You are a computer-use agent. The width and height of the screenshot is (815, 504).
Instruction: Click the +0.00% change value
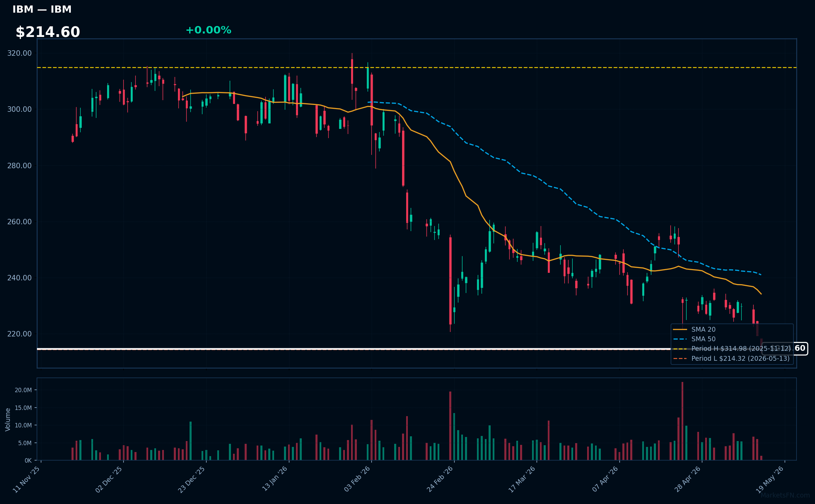208,30
